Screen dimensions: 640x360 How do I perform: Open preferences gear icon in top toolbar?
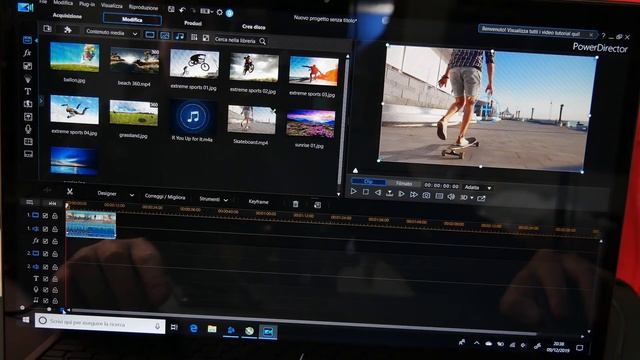220,12
